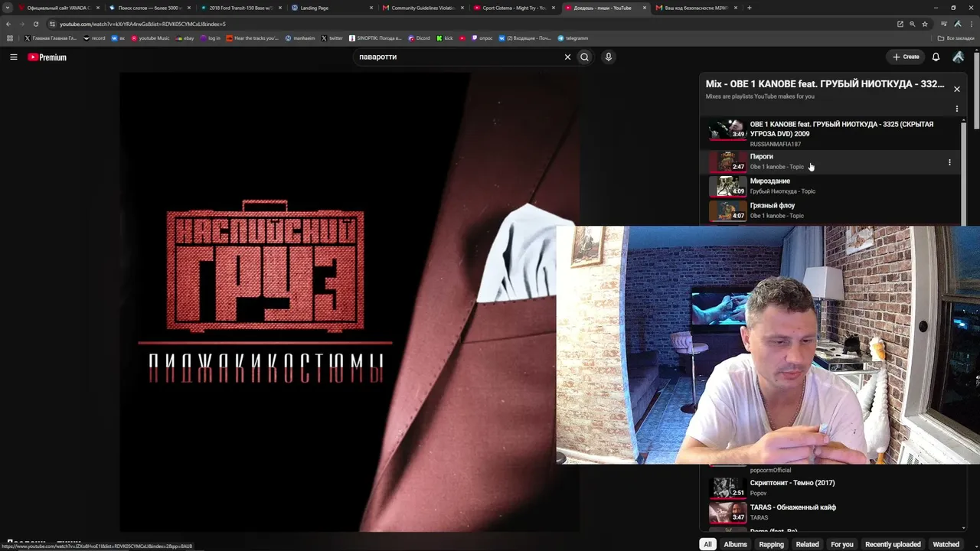This screenshot has height=551, width=980.
Task: Open the TARAS - Обнаженный кайф title
Action: 793,507
